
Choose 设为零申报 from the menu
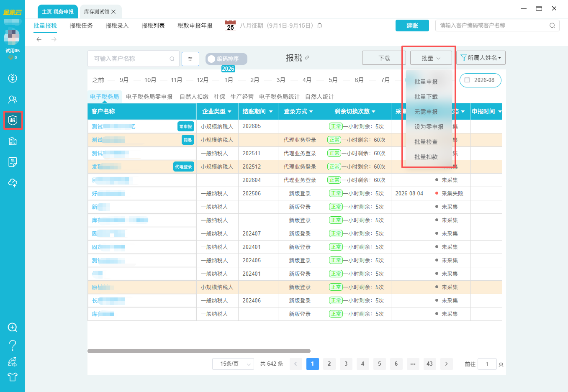click(x=429, y=127)
